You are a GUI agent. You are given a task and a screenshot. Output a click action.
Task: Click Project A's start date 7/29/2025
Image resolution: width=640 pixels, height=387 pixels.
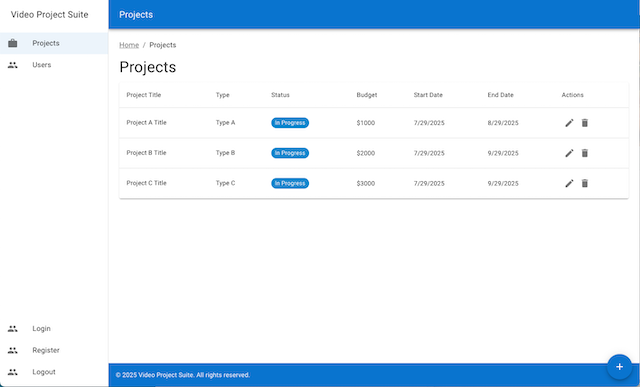(x=429, y=123)
